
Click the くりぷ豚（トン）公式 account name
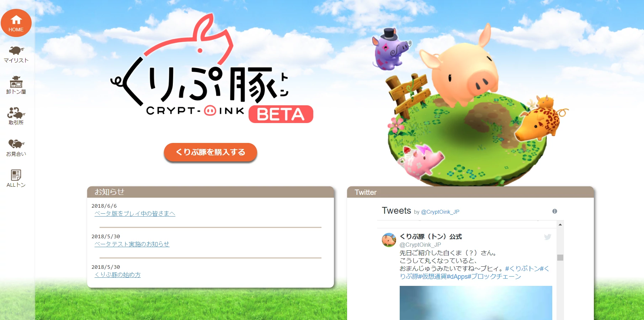[431, 236]
